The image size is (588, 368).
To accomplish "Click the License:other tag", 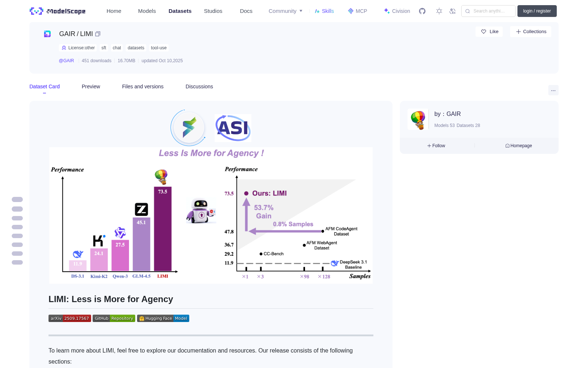I will point(78,48).
